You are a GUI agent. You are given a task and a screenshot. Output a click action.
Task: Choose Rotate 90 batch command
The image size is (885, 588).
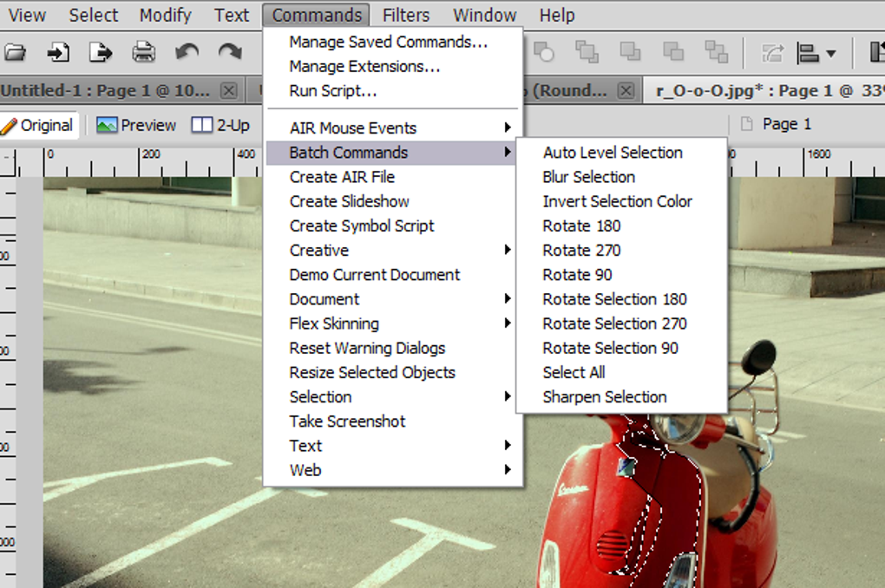(x=621, y=275)
